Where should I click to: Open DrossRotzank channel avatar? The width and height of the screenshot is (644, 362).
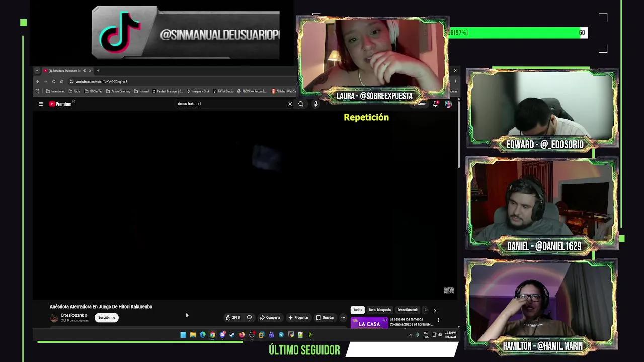coord(54,318)
